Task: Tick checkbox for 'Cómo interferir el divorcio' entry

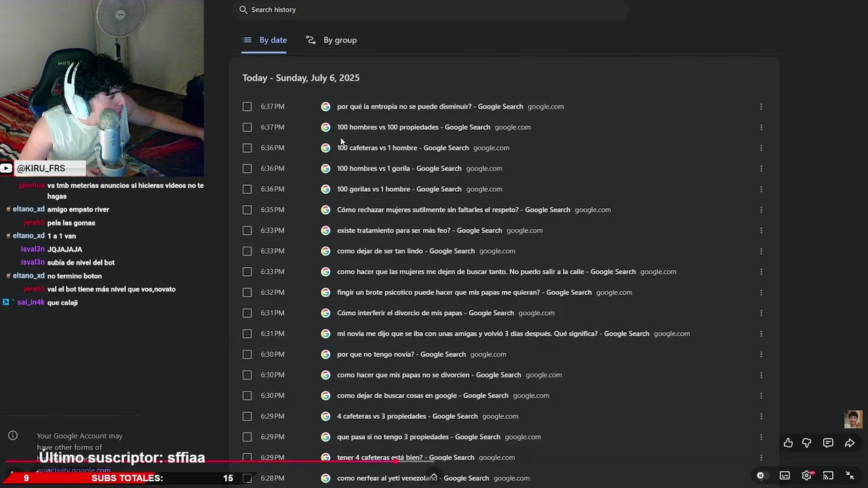Action: pos(247,313)
